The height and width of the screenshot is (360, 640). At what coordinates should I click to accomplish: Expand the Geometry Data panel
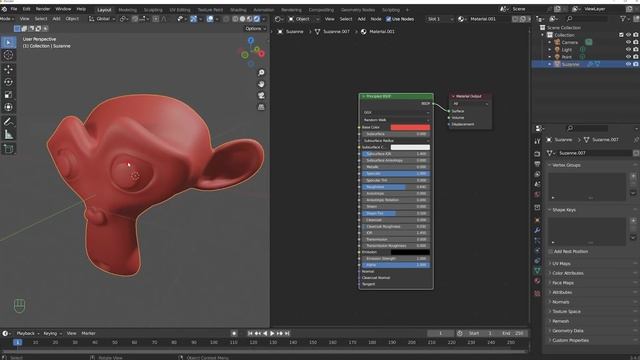coord(567,331)
